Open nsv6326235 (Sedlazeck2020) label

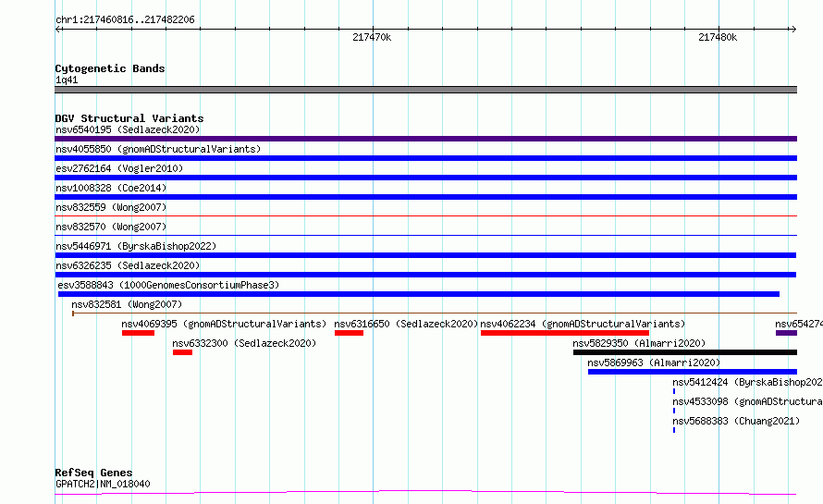(x=128, y=265)
